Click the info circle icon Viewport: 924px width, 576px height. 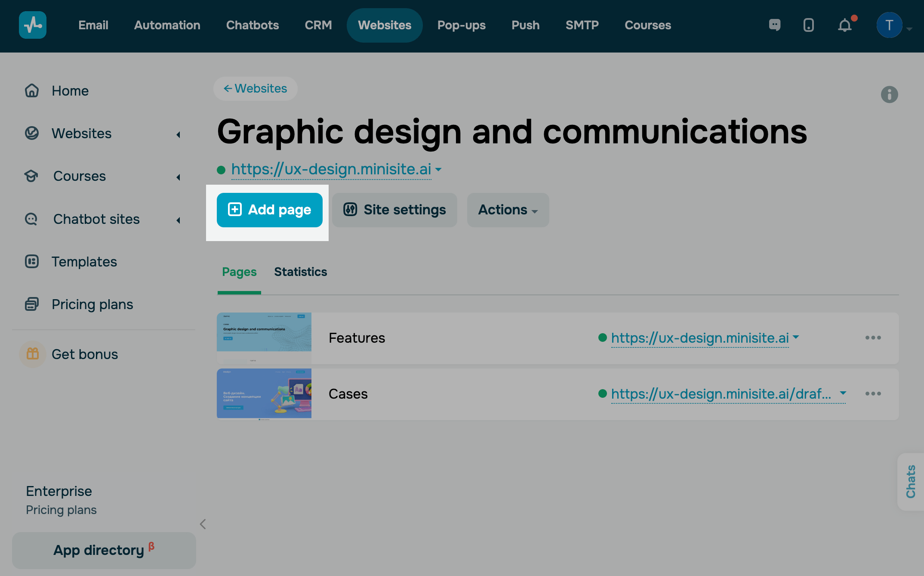point(889,94)
